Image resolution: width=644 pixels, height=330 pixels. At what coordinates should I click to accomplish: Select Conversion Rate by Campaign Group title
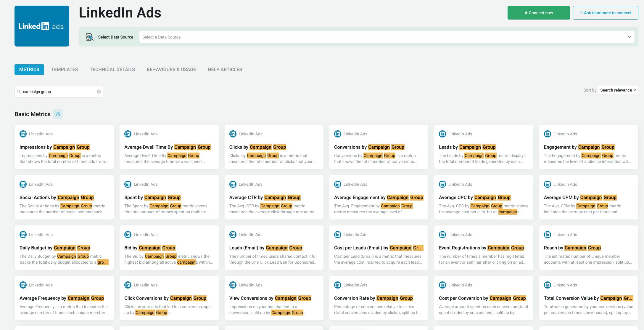[x=373, y=298]
